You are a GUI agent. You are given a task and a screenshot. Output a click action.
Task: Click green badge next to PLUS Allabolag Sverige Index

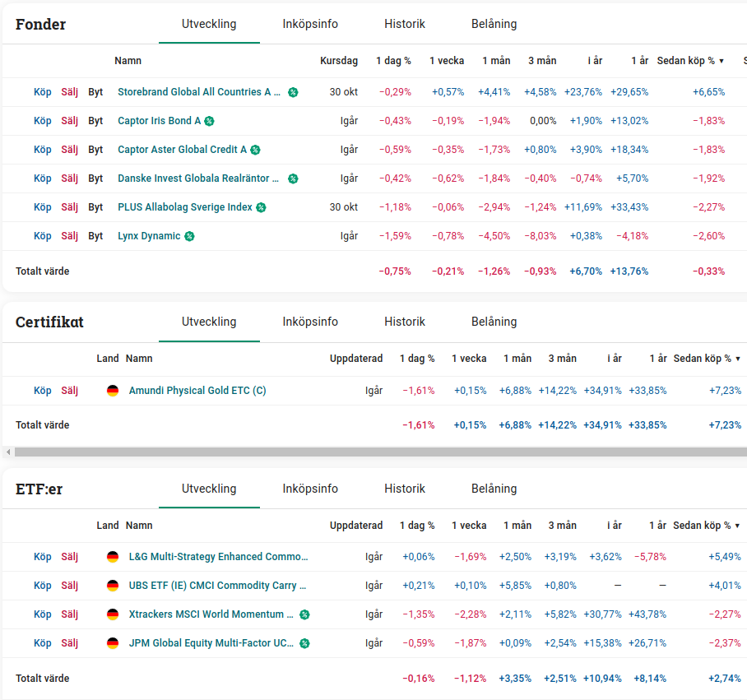[261, 207]
